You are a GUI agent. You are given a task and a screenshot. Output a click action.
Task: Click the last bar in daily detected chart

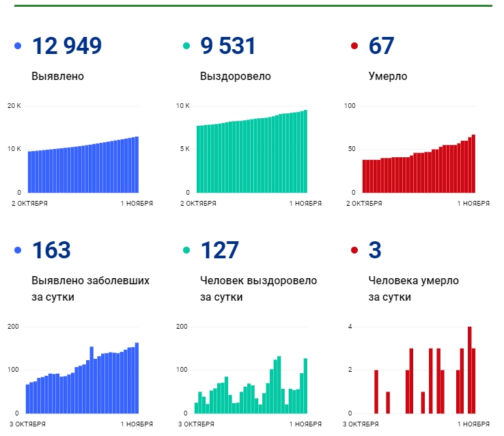137,378
